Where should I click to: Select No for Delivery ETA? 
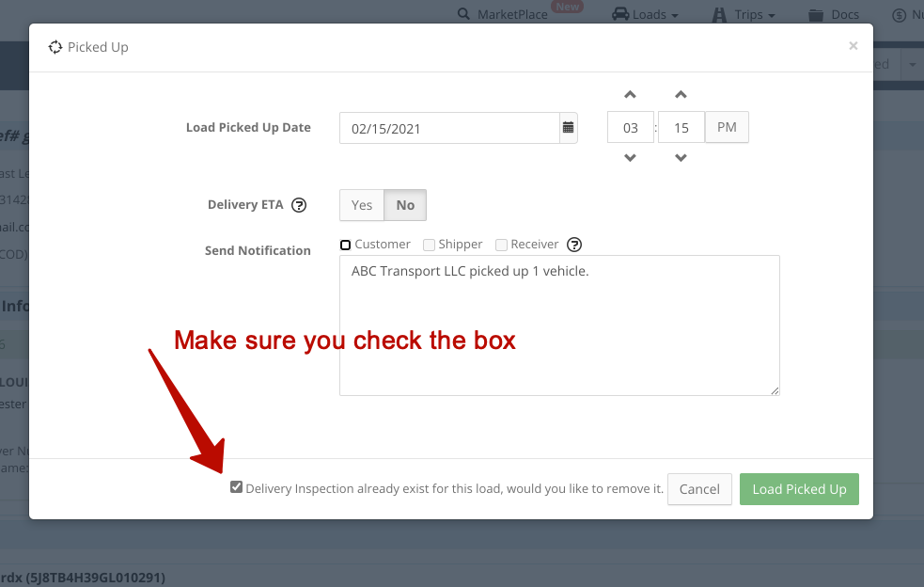pyautogui.click(x=405, y=205)
